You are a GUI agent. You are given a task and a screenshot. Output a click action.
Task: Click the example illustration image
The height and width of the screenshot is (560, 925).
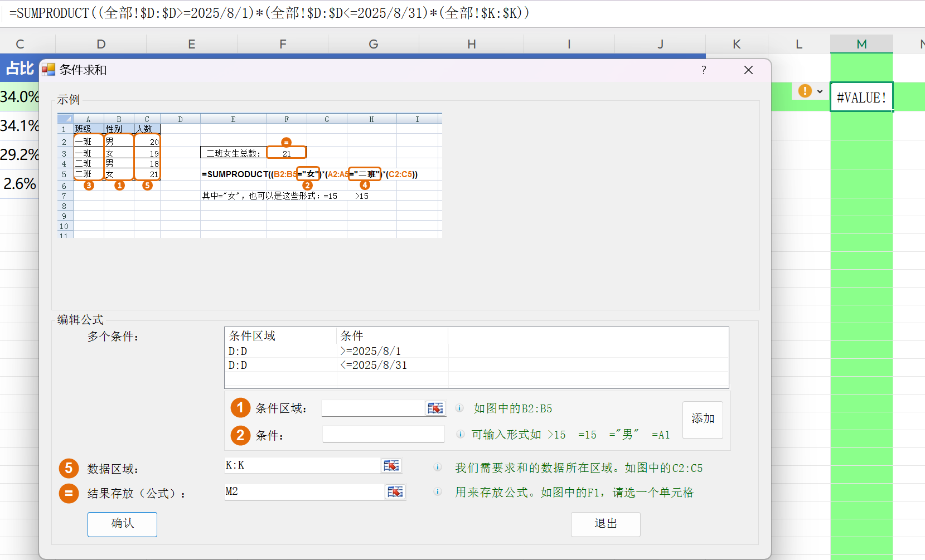250,176
